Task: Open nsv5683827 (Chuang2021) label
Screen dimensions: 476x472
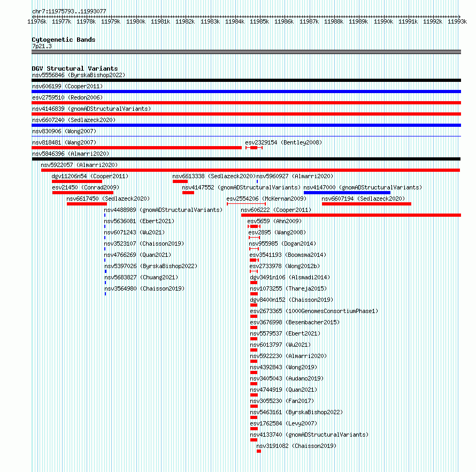Action: click(141, 277)
